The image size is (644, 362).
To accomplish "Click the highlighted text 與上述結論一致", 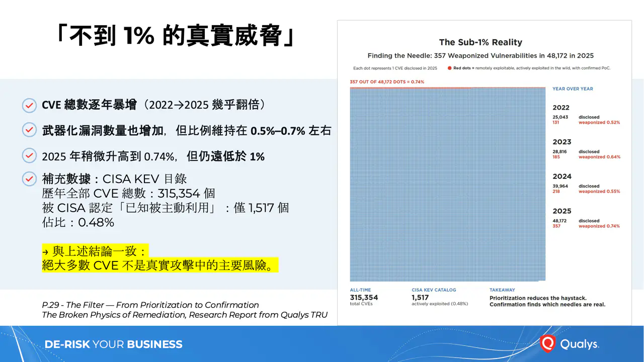I will [96, 250].
